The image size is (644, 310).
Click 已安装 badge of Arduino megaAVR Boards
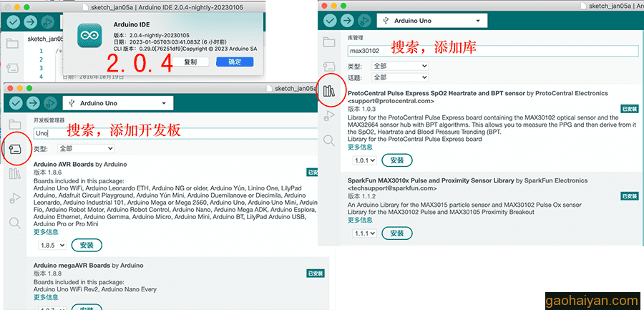point(316,273)
